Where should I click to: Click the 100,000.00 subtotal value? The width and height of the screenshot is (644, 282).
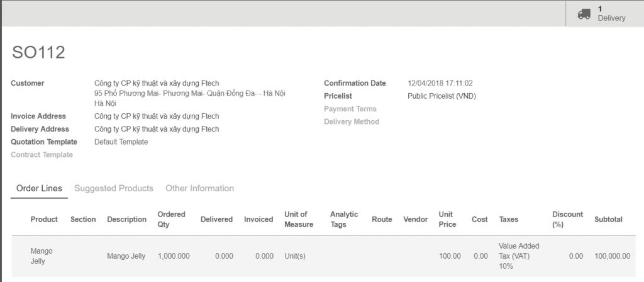pos(613,256)
